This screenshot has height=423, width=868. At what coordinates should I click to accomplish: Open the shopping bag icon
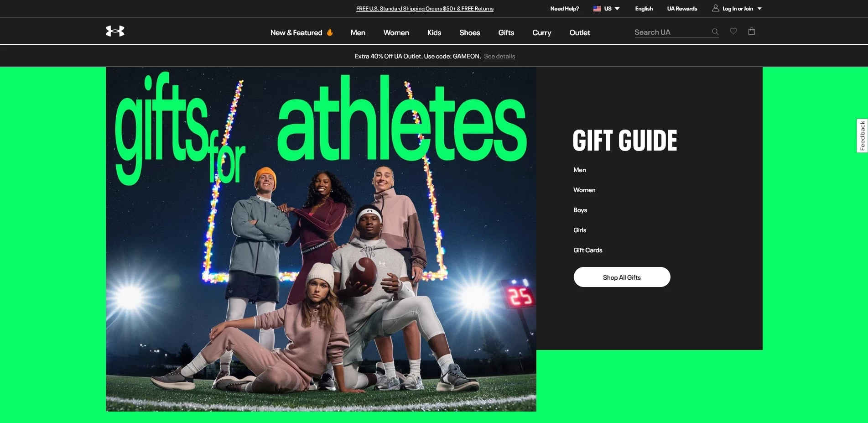[752, 31]
